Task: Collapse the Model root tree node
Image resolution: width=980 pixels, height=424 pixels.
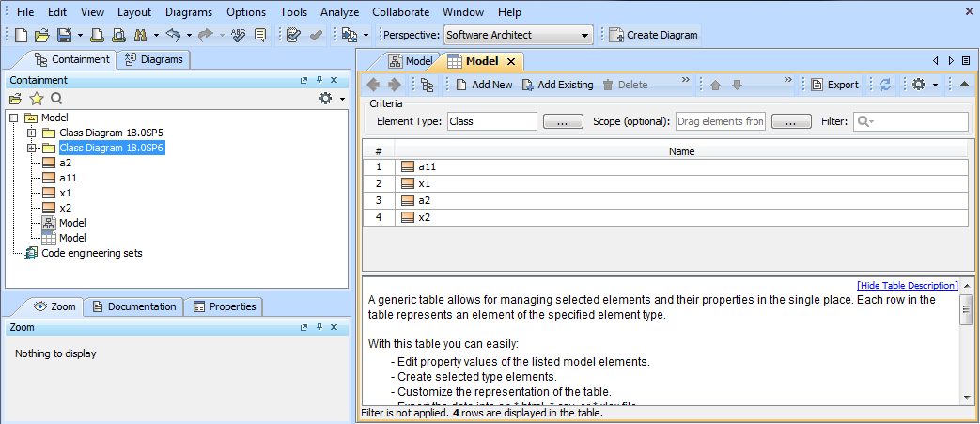Action: coord(15,118)
